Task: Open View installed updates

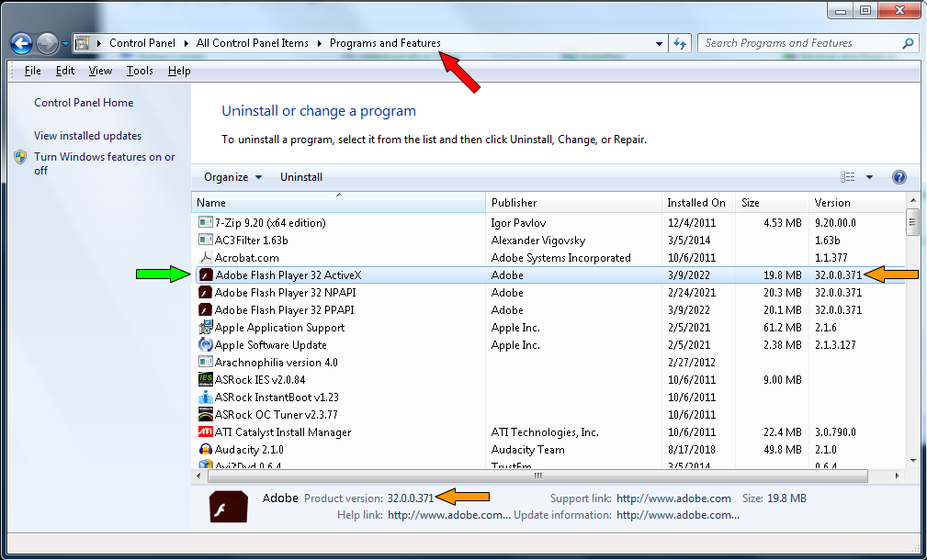Action: coord(87,136)
